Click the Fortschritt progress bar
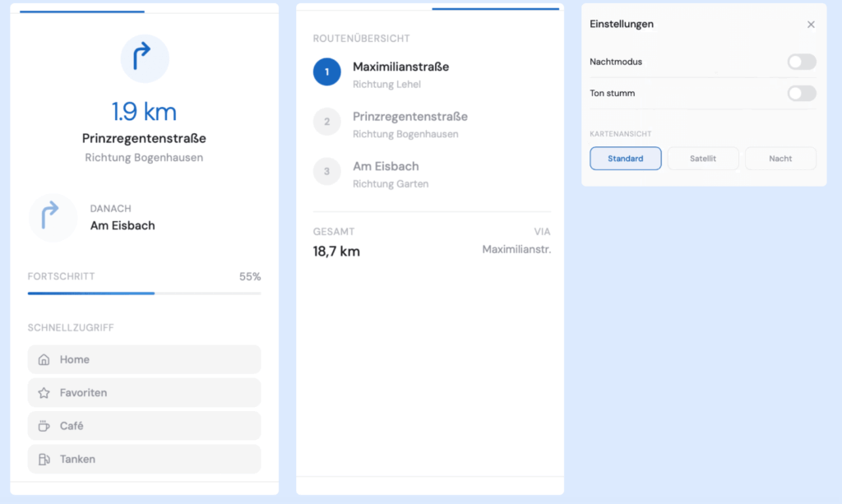Image resolution: width=842 pixels, height=504 pixels. click(x=144, y=293)
